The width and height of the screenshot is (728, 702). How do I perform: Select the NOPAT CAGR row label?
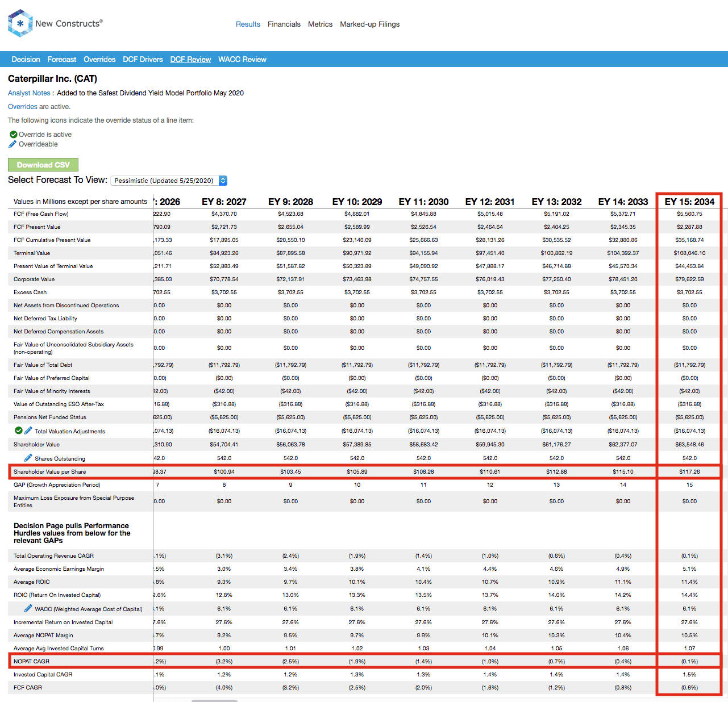[31, 661]
